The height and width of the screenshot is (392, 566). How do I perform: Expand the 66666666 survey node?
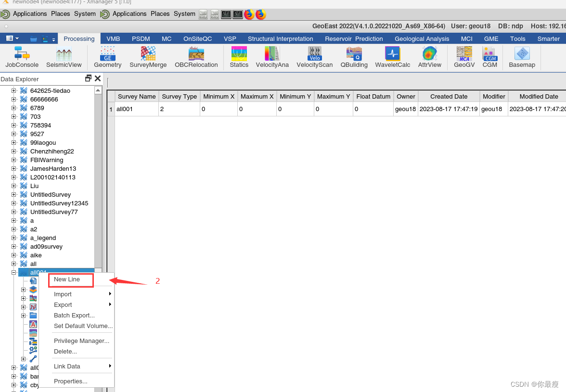[x=13, y=99]
